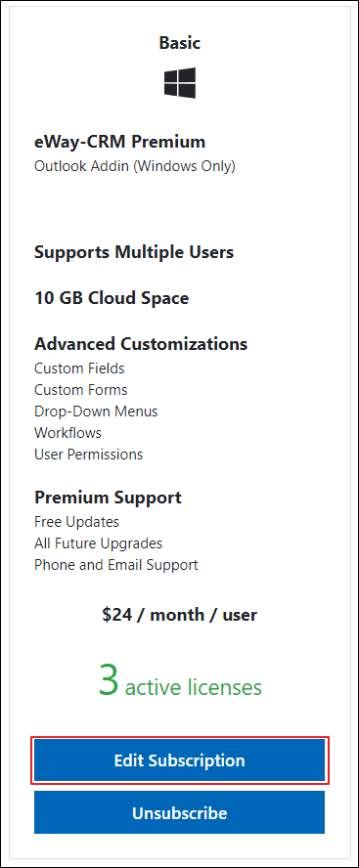This screenshot has width=359, height=868.
Task: Click Advanced Customizations heading
Action: click(x=141, y=344)
